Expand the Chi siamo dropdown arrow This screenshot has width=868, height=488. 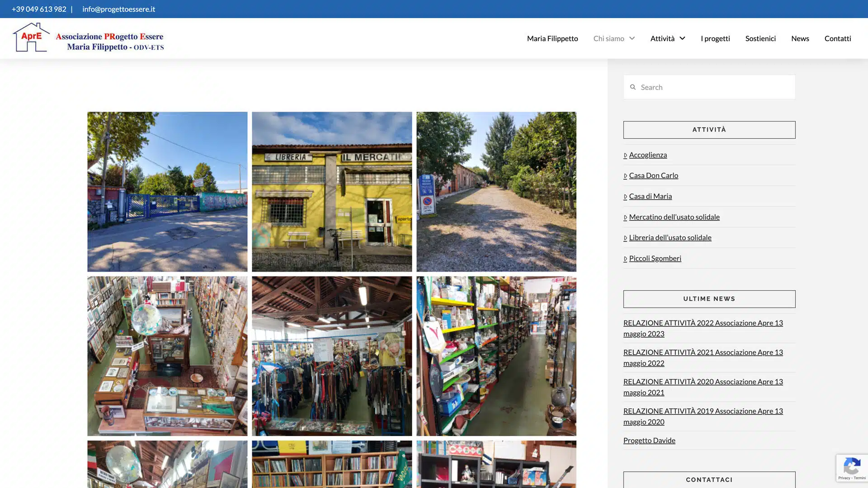click(632, 38)
